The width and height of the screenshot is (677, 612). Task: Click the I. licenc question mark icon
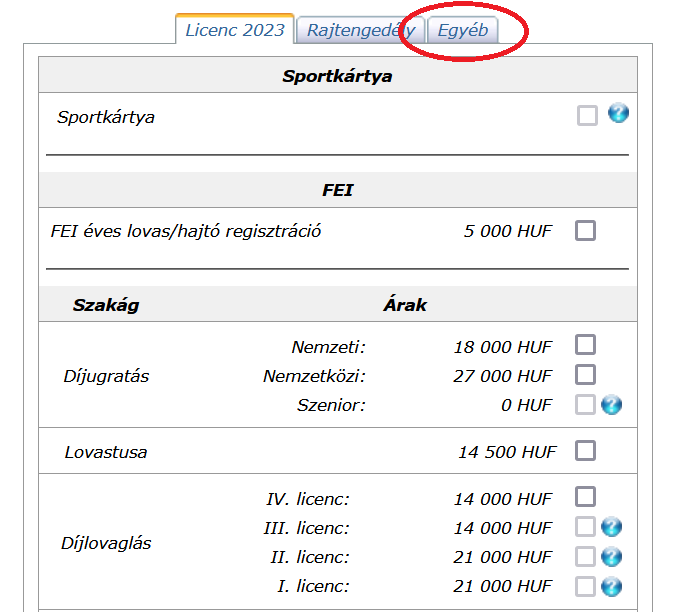pyautogui.click(x=612, y=587)
